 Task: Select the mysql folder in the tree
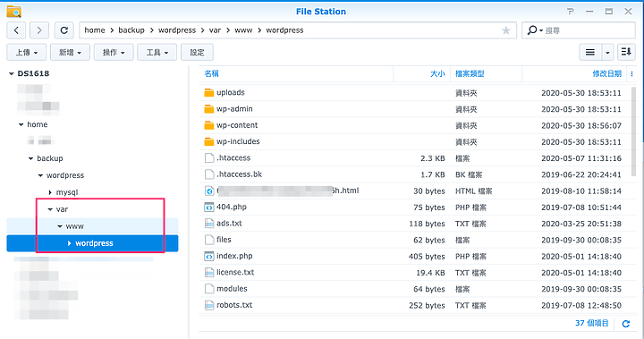coord(67,192)
